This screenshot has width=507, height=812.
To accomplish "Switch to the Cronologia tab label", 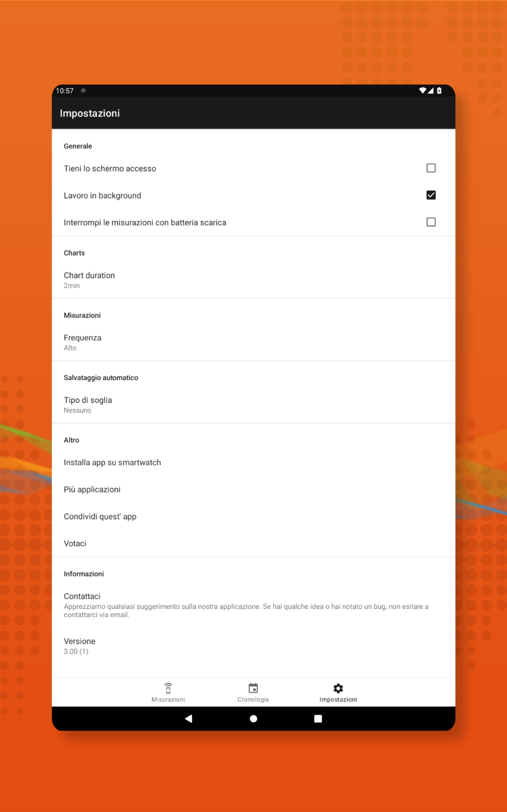I will click(253, 700).
